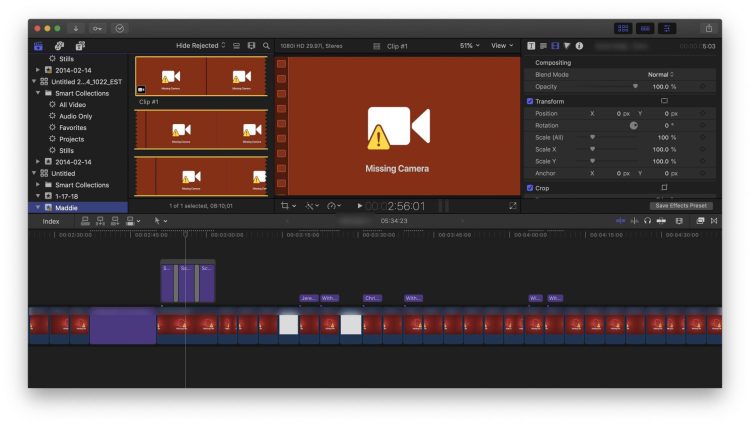Append clip to storyline button
This screenshot has height=421, width=750.
click(115, 221)
